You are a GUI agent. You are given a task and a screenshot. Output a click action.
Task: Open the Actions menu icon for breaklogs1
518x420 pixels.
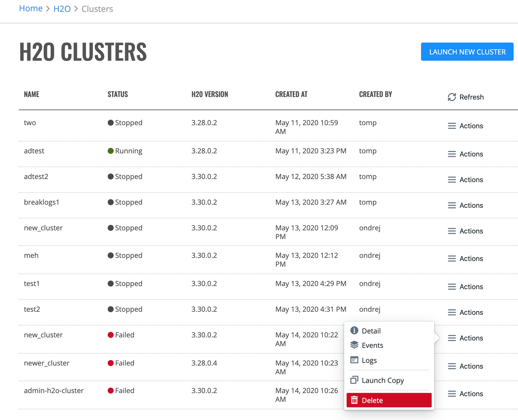452,205
